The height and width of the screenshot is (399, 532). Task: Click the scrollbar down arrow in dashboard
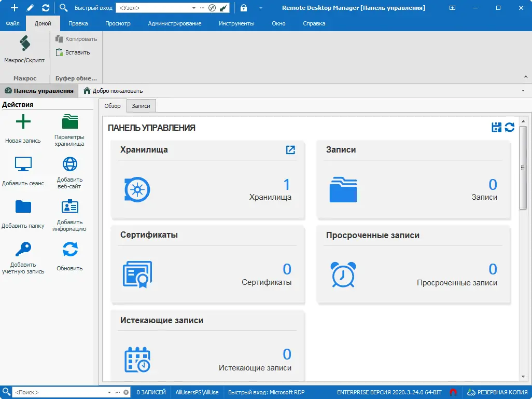click(x=523, y=376)
